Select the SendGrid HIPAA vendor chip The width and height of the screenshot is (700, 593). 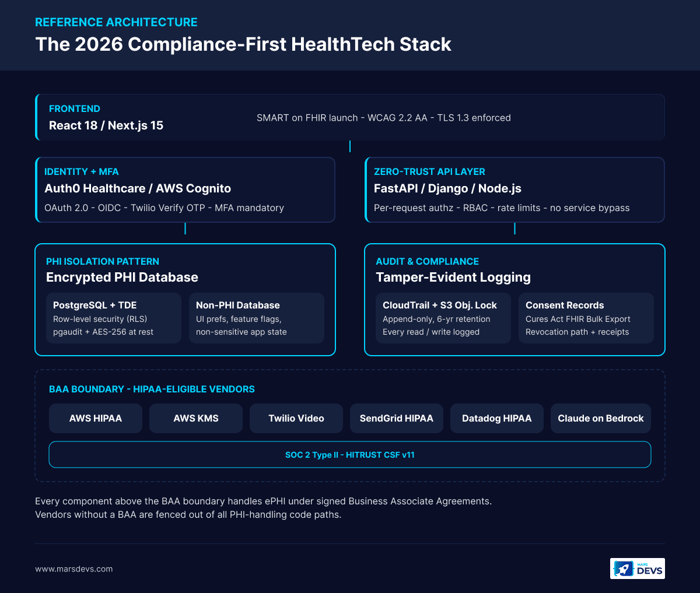pyautogui.click(x=397, y=418)
